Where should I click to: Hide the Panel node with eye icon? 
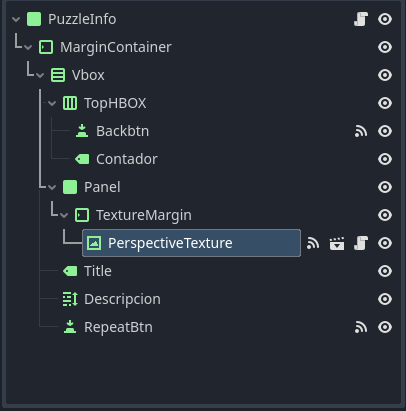[385, 187]
